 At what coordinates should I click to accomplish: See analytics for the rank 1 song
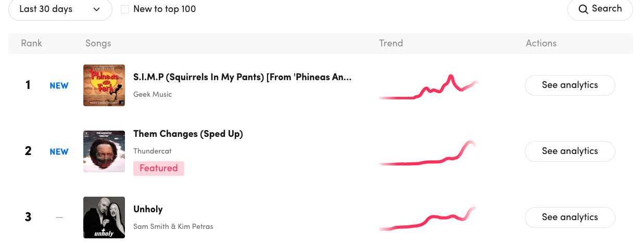[x=570, y=85]
